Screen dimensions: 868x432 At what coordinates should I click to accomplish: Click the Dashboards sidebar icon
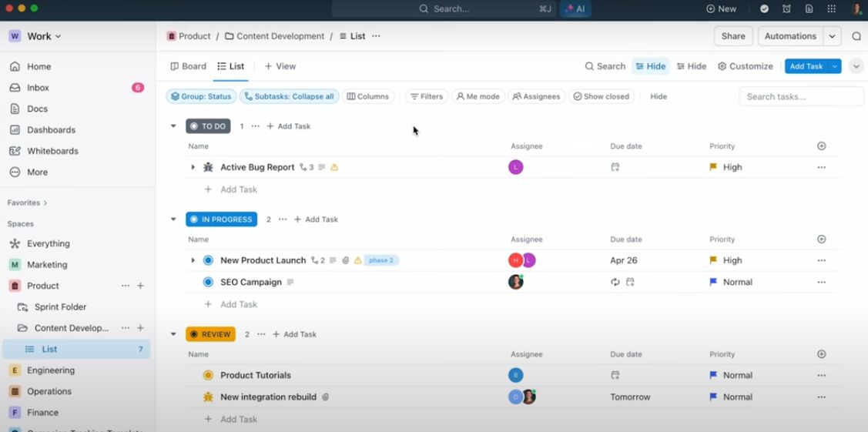pos(15,130)
